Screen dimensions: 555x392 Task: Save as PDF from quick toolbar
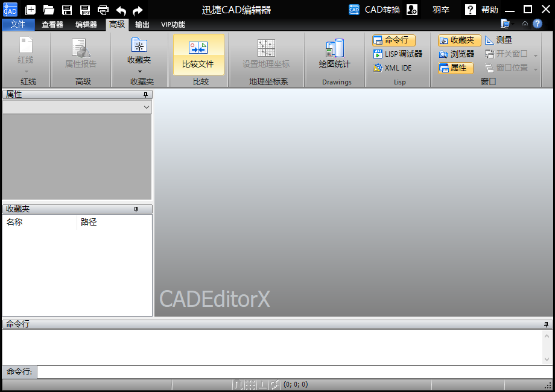coord(85,10)
